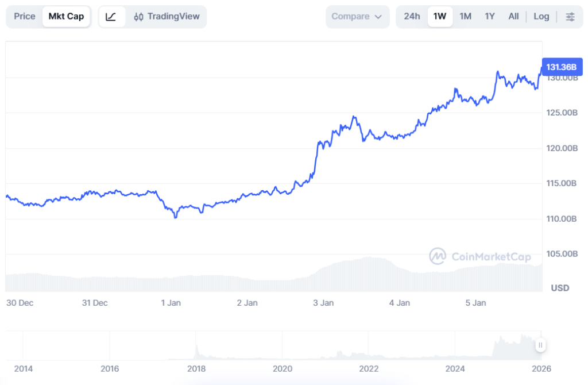Viewport: 588px width, 385px height.
Task: Click the 3 Jan date label
Action: [x=323, y=303]
